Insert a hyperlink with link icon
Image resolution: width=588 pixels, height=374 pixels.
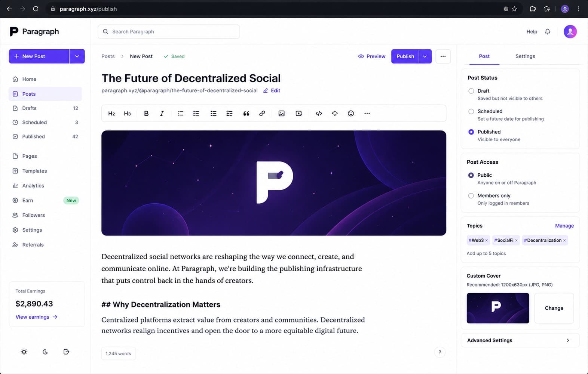coord(262,114)
